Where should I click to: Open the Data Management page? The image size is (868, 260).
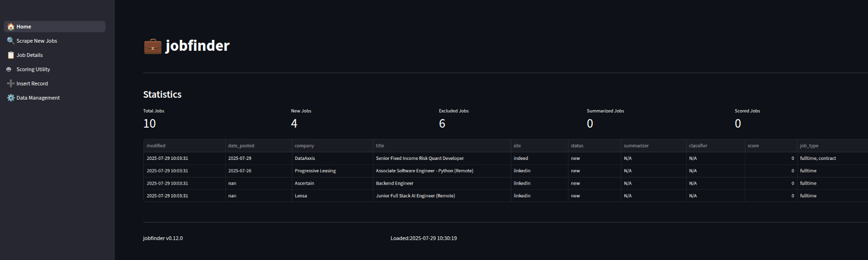tap(38, 98)
